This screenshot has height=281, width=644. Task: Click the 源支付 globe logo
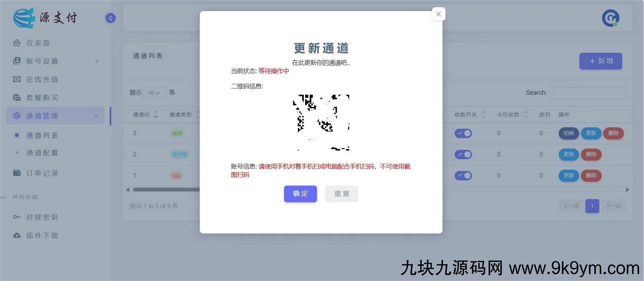pyautogui.click(x=24, y=18)
